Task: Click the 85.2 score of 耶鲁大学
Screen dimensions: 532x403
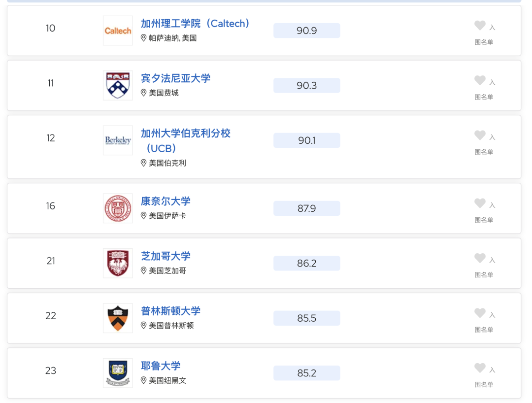Action: [x=307, y=373]
